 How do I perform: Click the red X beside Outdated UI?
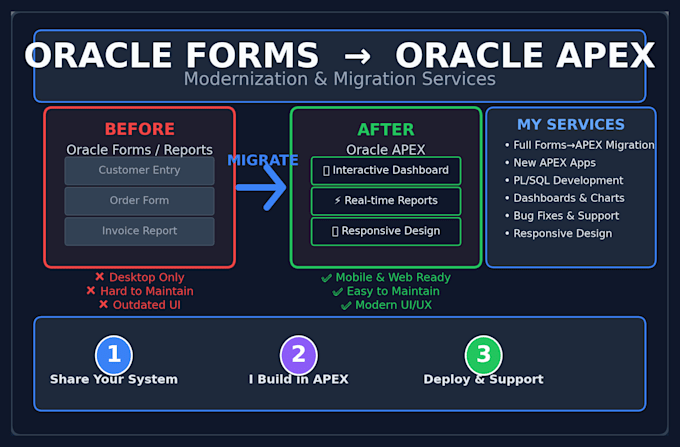pos(103,304)
